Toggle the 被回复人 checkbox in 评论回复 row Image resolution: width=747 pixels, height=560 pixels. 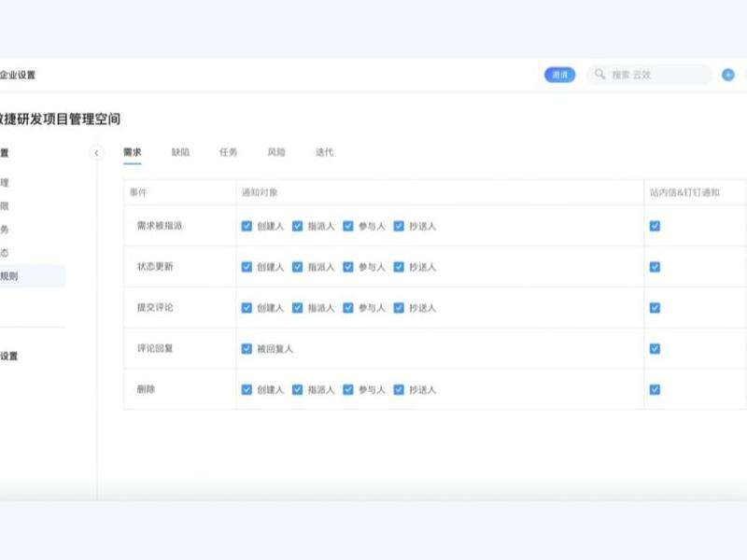coord(245,347)
